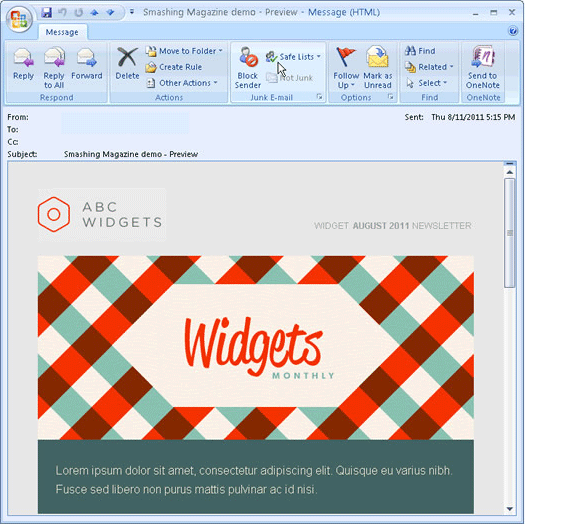The height and width of the screenshot is (524, 574).
Task: Mark message as Not Junk
Action: click(x=290, y=78)
